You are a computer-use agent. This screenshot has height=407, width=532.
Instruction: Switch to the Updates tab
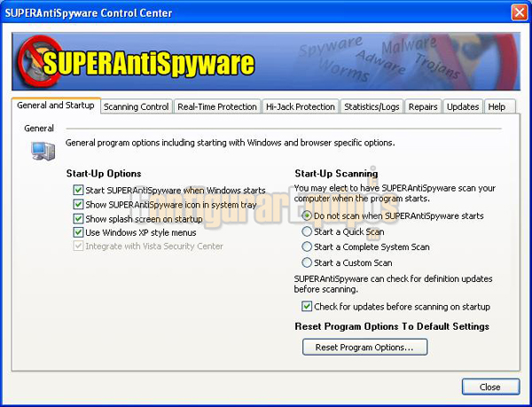pos(463,106)
